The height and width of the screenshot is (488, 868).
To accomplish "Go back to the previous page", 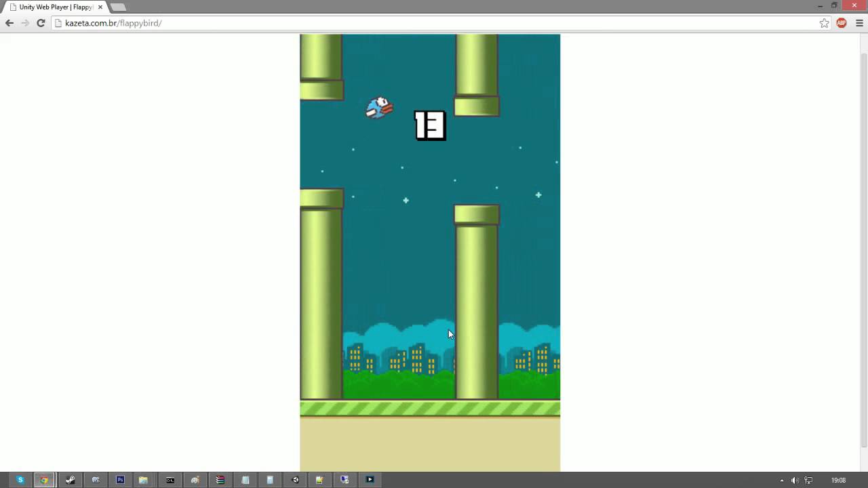I will coord(9,23).
